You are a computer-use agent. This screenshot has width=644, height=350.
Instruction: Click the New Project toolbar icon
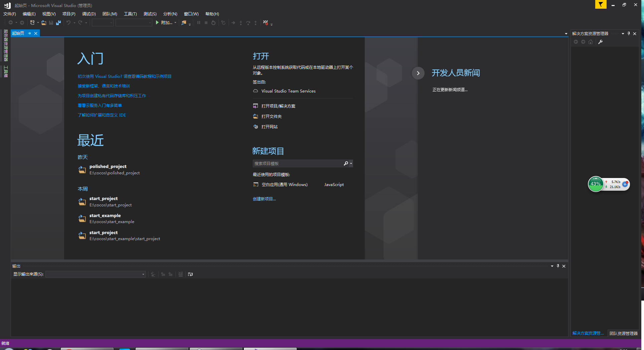pyautogui.click(x=32, y=23)
